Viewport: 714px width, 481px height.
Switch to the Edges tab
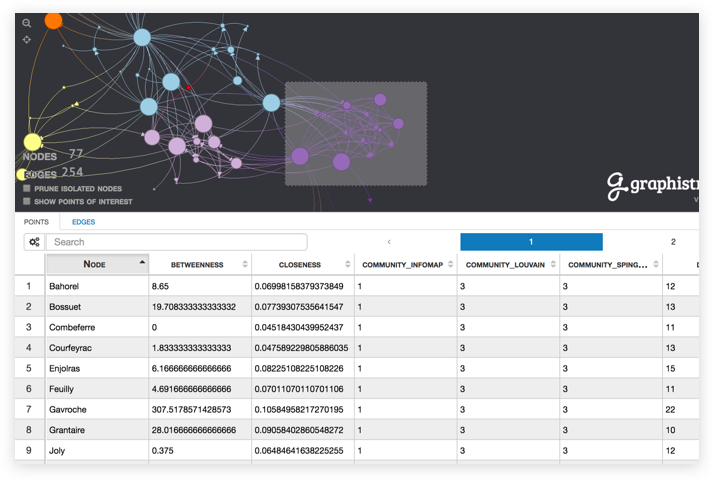(x=83, y=221)
